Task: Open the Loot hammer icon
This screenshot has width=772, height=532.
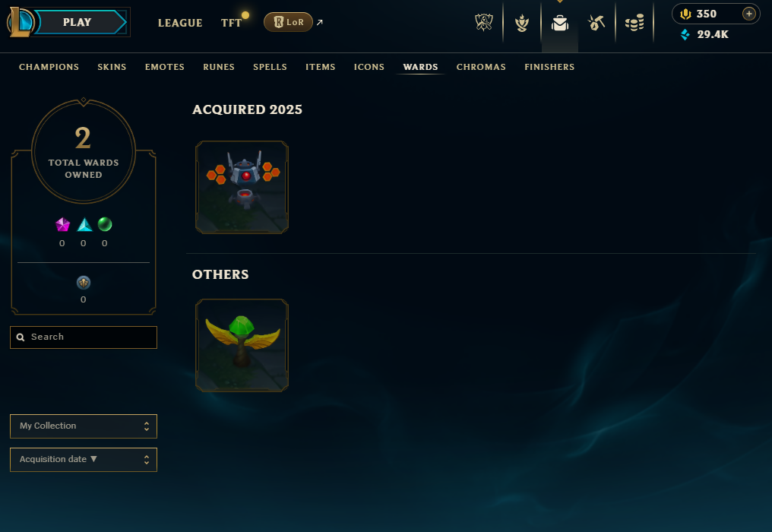Action: [596, 22]
